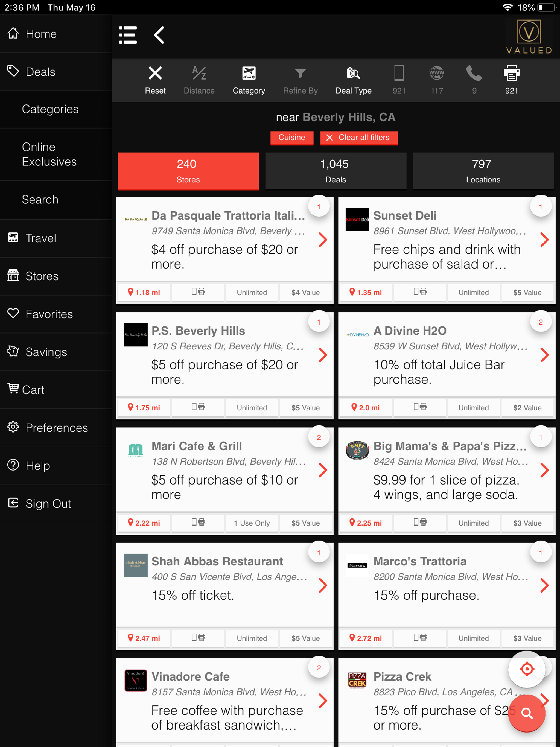
Task: Tap the 1.18 mi distance marker
Action: point(144,293)
